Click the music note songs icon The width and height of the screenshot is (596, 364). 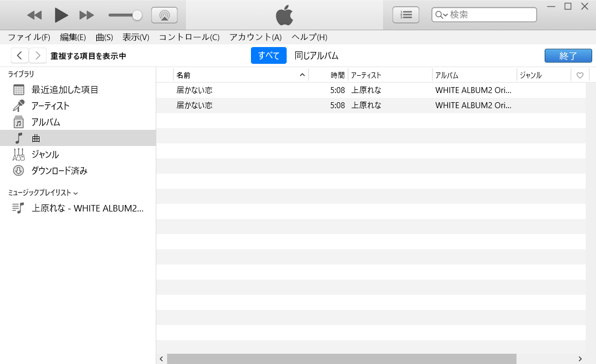point(18,138)
